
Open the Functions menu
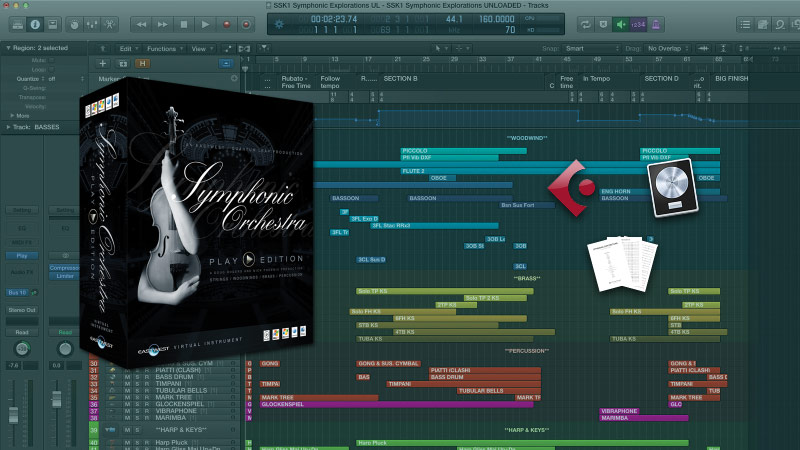[x=164, y=48]
